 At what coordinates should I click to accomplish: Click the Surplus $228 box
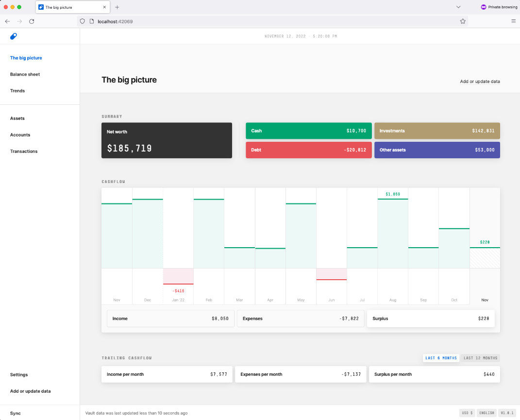[431, 319]
